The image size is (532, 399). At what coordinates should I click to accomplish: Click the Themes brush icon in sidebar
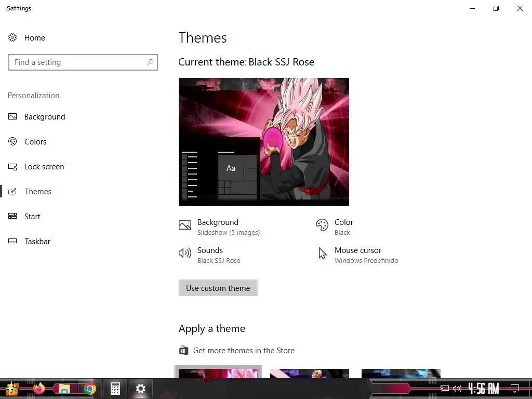(x=12, y=192)
